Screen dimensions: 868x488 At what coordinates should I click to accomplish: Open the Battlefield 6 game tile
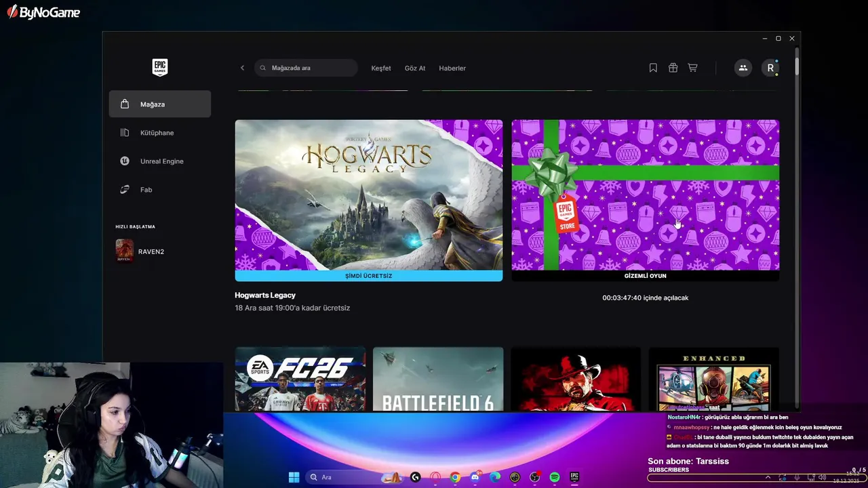pyautogui.click(x=438, y=379)
